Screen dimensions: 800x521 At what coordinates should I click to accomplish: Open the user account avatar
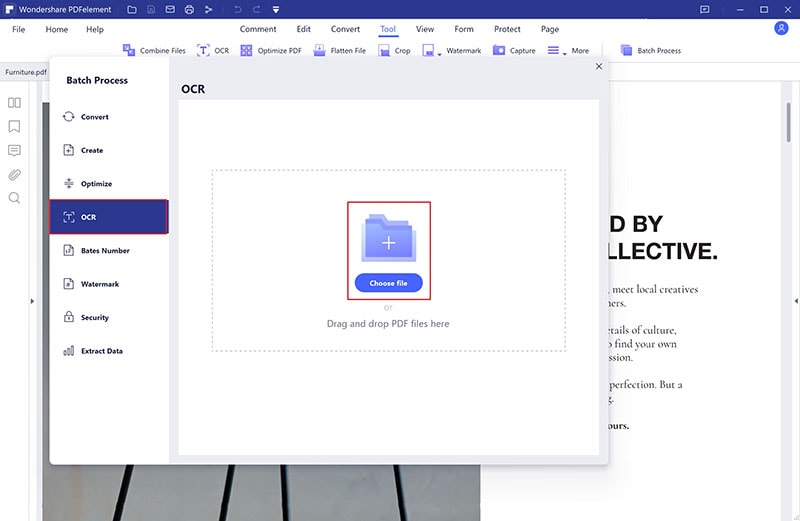pyautogui.click(x=781, y=28)
